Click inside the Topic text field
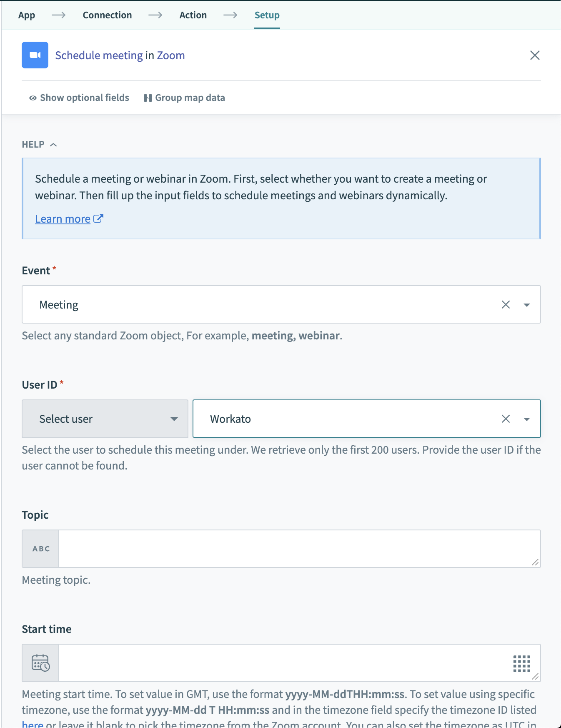 [292, 549]
